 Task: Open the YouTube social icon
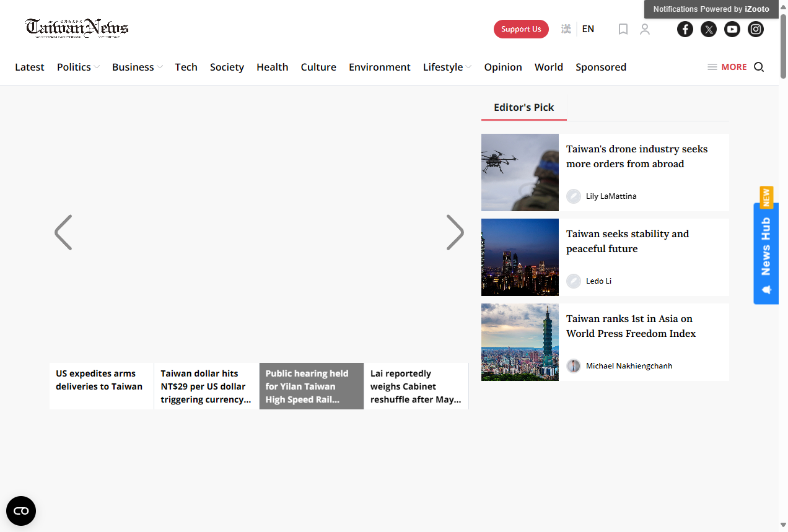pyautogui.click(x=732, y=29)
